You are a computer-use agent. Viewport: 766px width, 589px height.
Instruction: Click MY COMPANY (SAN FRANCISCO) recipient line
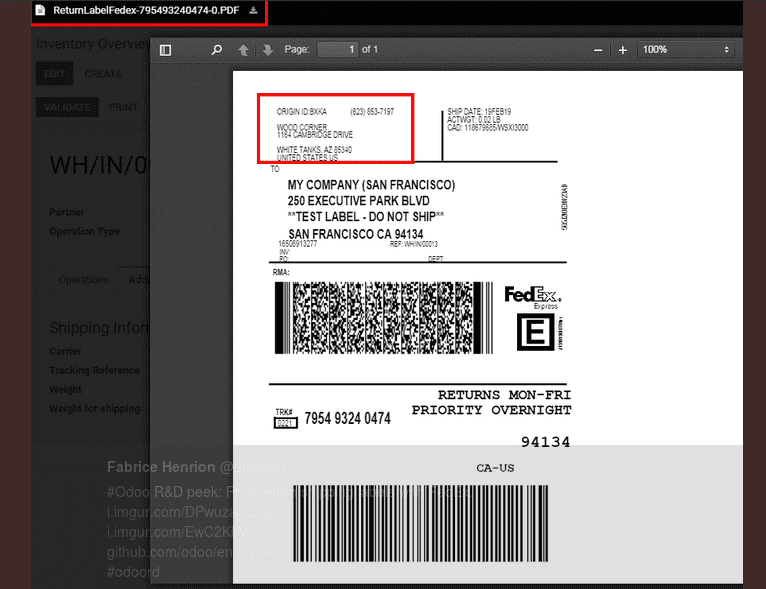[x=371, y=185]
